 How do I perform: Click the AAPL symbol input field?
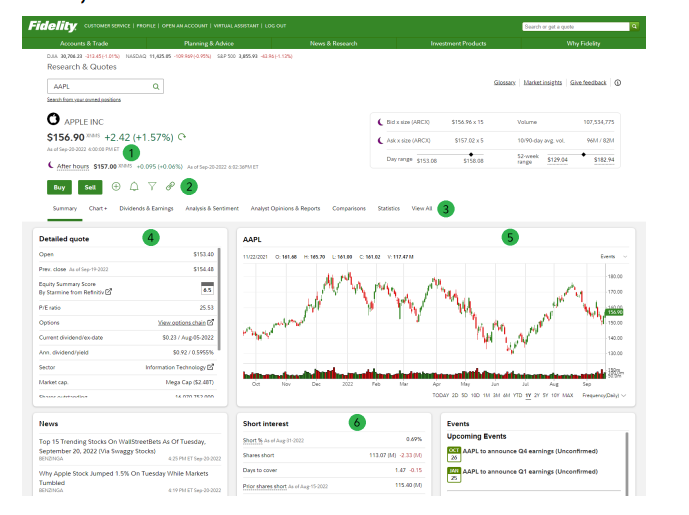(x=105, y=87)
